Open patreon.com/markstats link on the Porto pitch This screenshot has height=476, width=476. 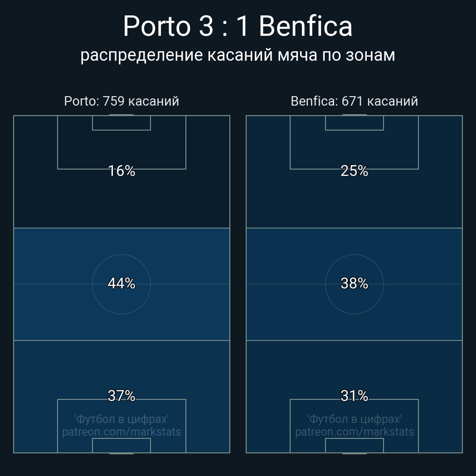point(121,432)
